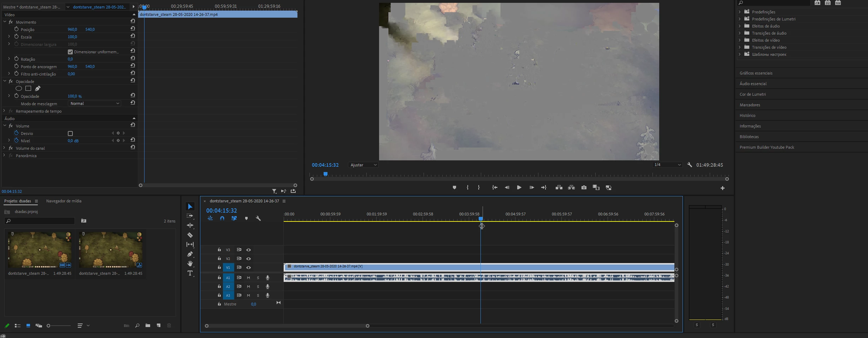
Task: Step back one frame
Action: (x=507, y=188)
